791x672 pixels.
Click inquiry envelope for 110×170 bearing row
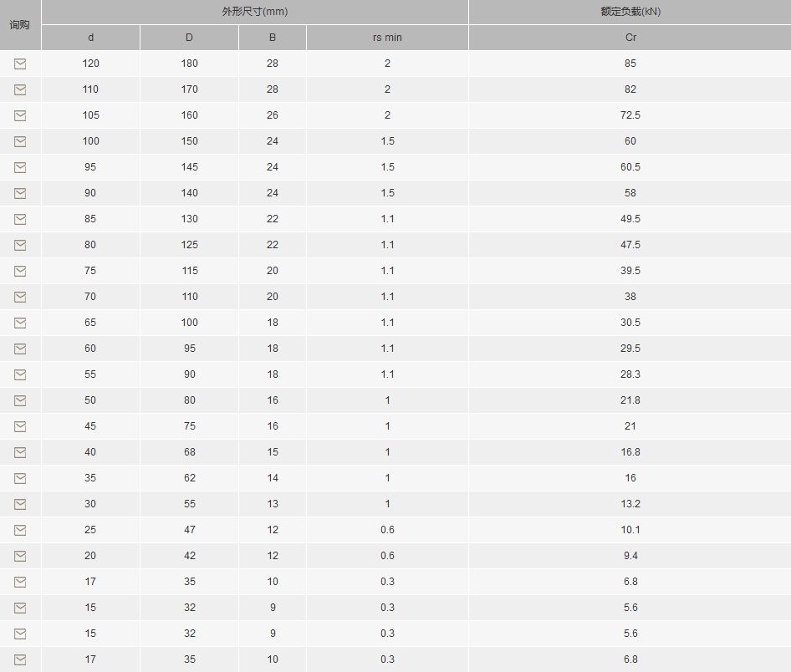point(20,89)
